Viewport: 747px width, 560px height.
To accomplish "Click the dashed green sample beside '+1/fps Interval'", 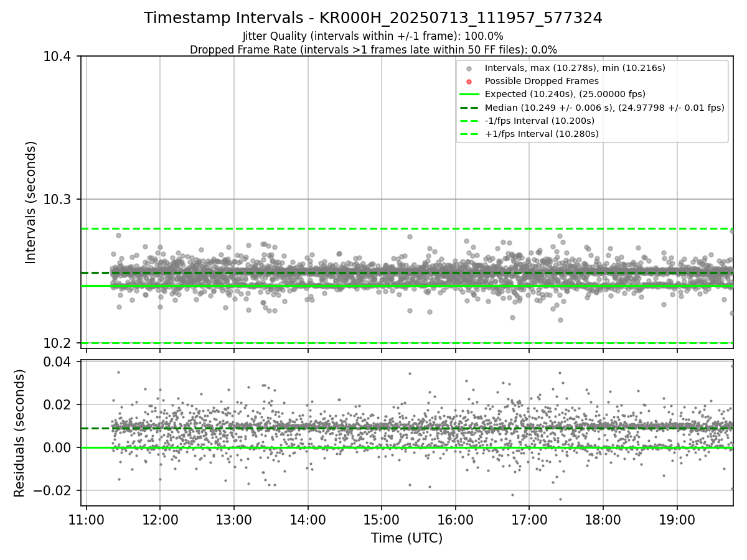I will (x=469, y=134).
